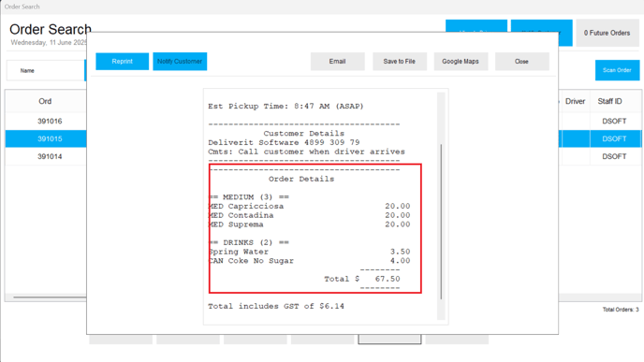Click the Staff ID column header
Screen dimensions: 644x362
point(610,101)
